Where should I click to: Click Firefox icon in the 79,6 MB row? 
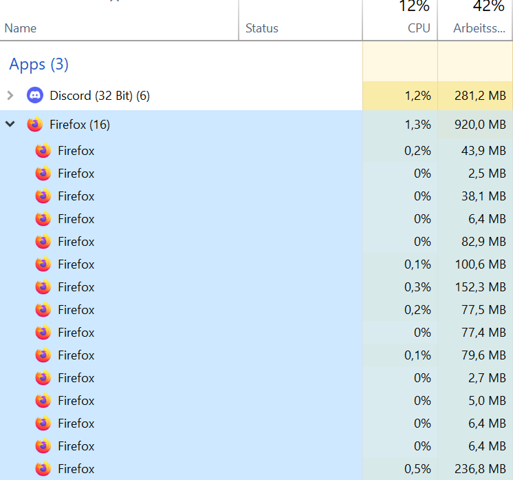click(43, 355)
